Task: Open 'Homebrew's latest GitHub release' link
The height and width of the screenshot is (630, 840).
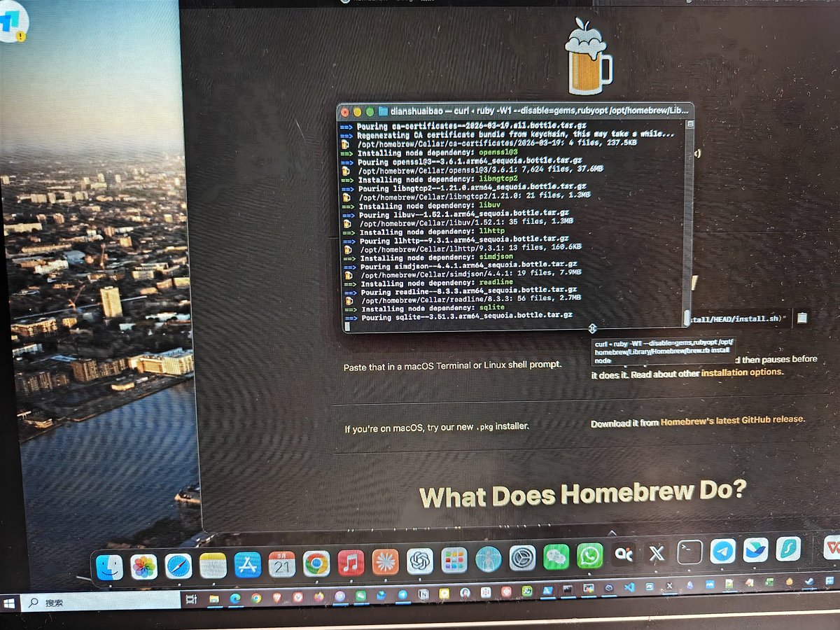Action: [x=732, y=421]
